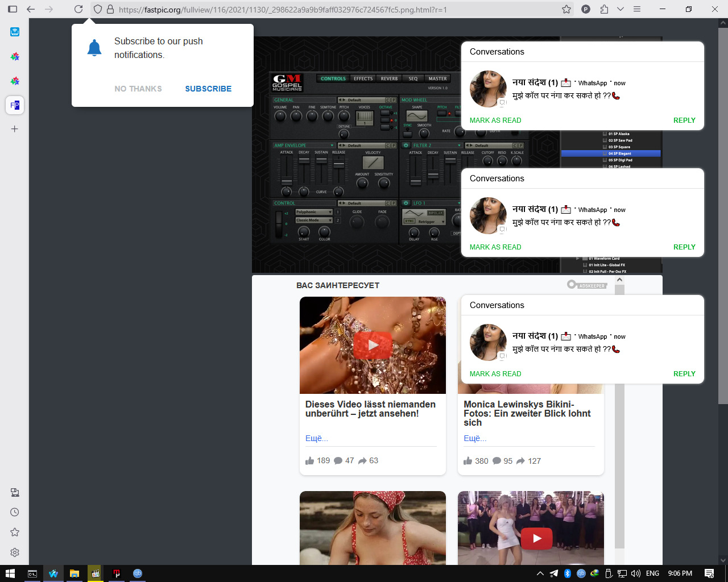Click the Volume knob in General section
This screenshot has width=728, height=582.
click(x=280, y=116)
